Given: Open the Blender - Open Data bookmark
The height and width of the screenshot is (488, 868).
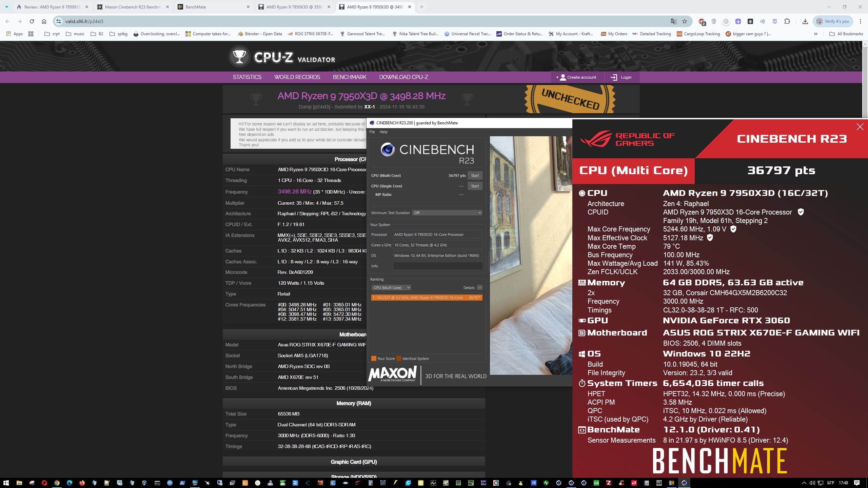Looking at the screenshot, I should 260,34.
